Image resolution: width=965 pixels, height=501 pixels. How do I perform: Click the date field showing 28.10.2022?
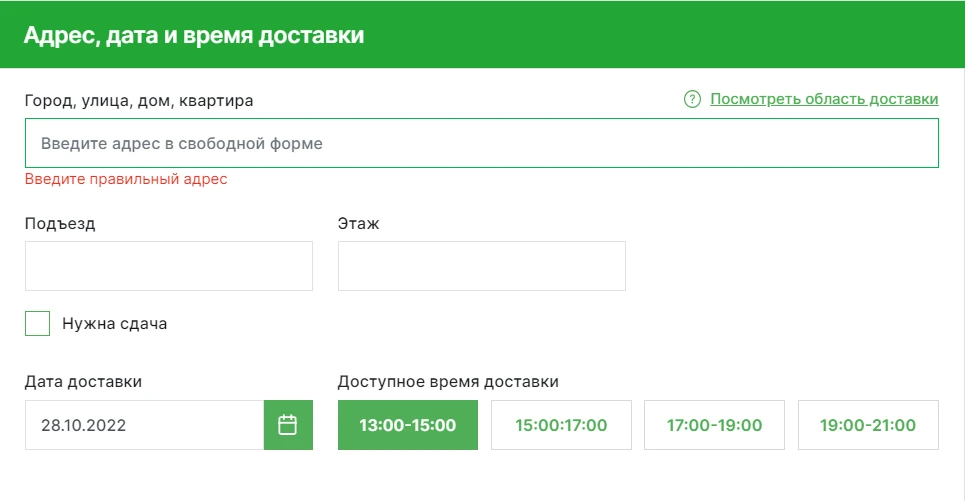[144, 425]
